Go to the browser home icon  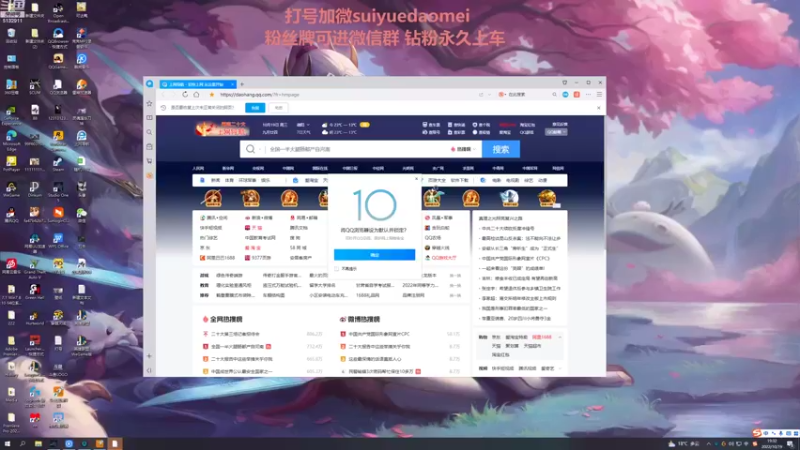(196, 94)
